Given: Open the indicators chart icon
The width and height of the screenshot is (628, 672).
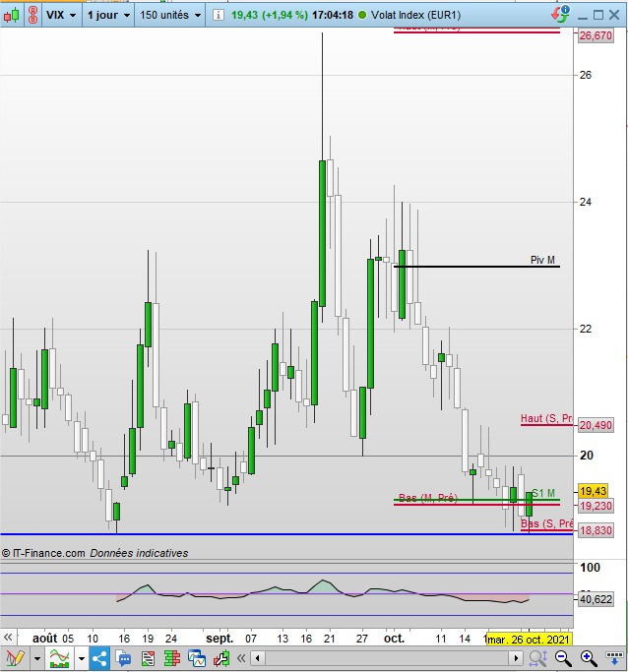Looking at the screenshot, I should coord(60,658).
